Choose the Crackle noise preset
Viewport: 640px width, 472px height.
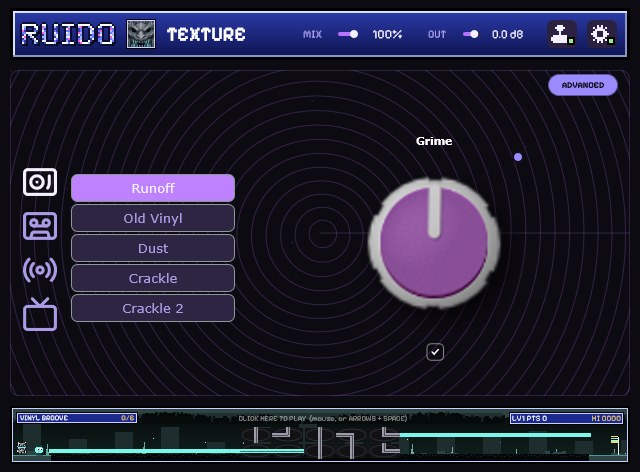pos(153,278)
